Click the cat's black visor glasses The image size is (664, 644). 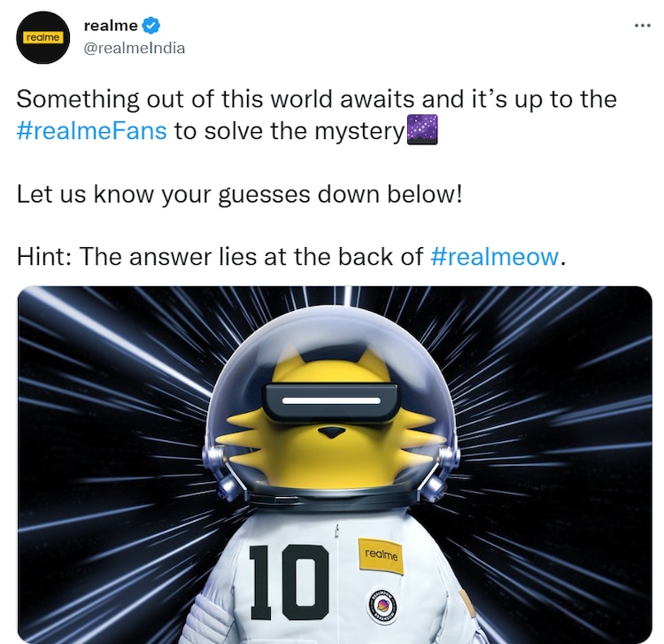332,401
